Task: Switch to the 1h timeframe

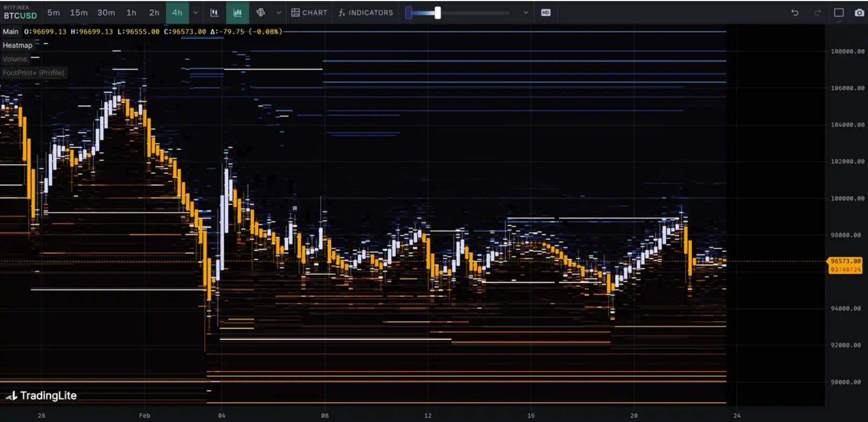Action: pyautogui.click(x=131, y=13)
